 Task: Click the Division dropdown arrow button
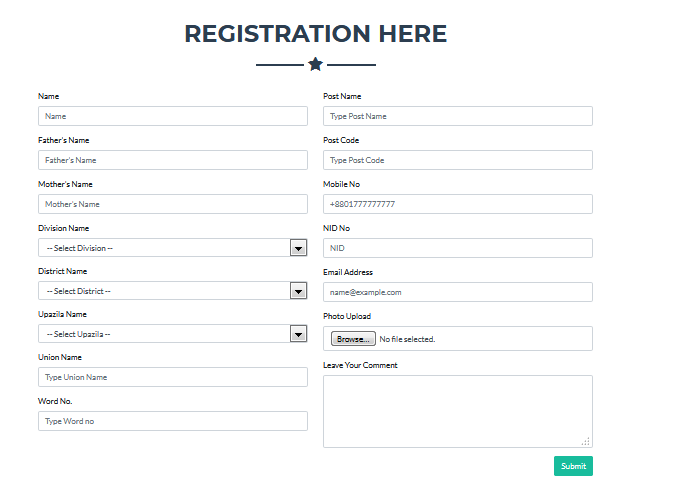(298, 248)
